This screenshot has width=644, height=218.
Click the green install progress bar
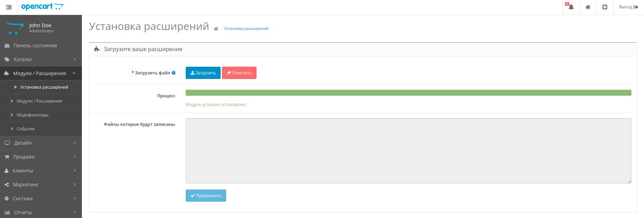[408, 93]
